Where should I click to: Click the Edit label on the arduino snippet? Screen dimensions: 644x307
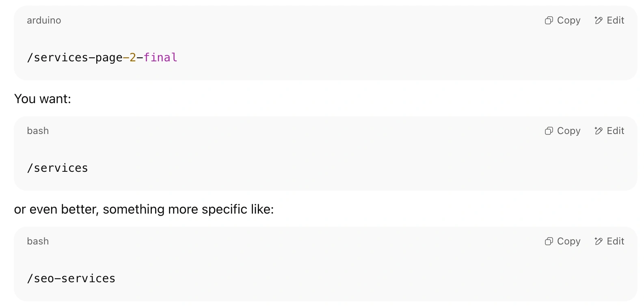pyautogui.click(x=615, y=20)
